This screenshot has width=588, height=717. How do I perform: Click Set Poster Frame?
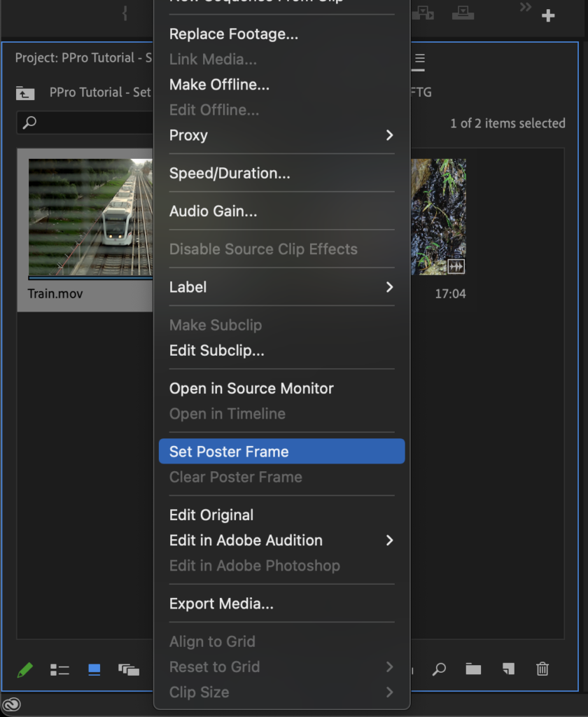point(281,452)
